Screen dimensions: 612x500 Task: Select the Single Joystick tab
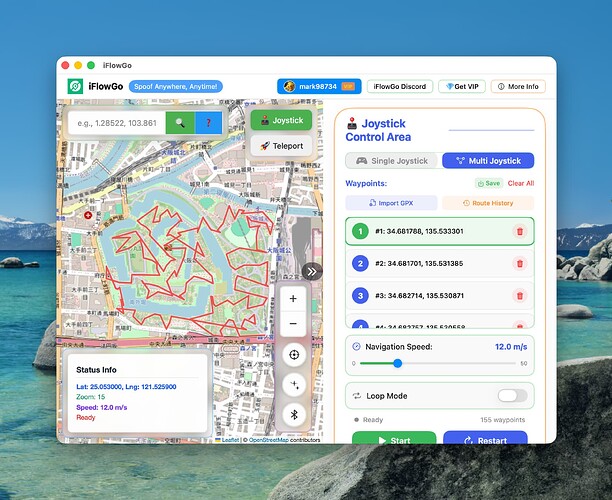pos(393,161)
